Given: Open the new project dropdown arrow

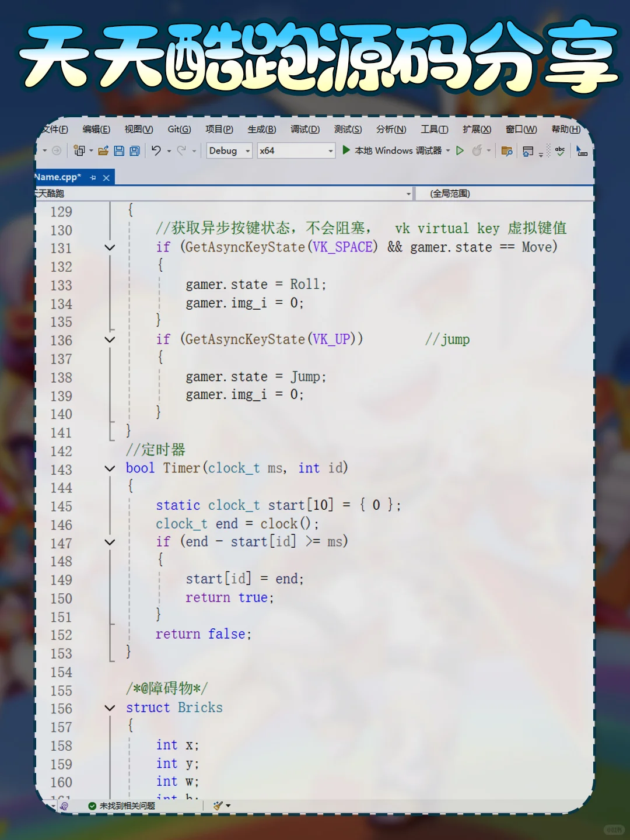Looking at the screenshot, I should point(91,151).
